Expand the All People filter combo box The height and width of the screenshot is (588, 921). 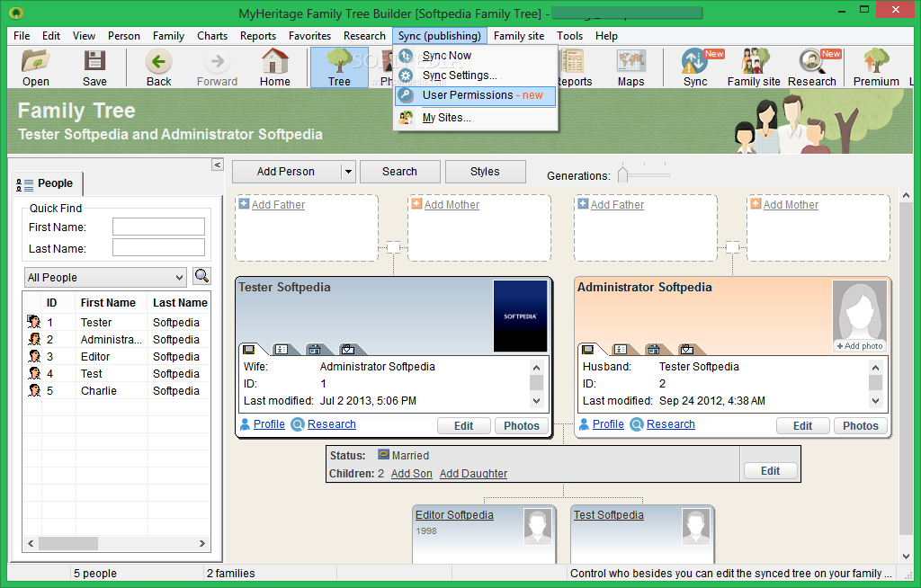tap(106, 277)
